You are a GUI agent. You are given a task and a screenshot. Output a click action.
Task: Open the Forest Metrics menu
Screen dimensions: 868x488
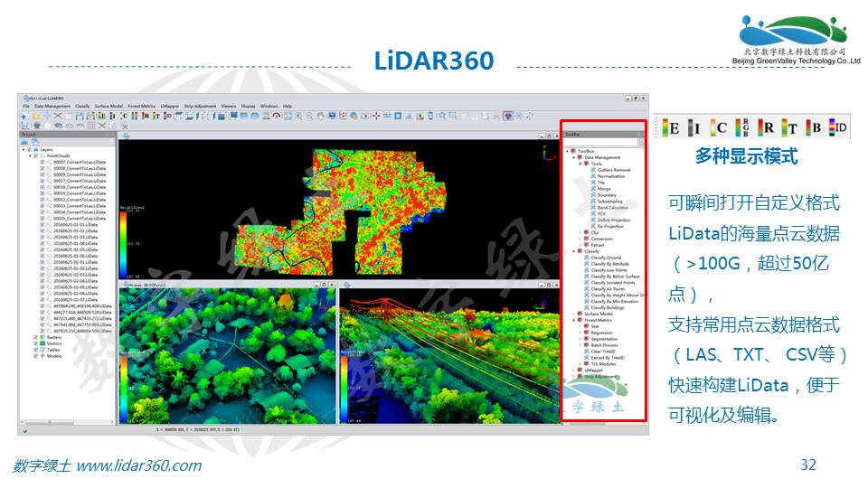pyautogui.click(x=141, y=107)
